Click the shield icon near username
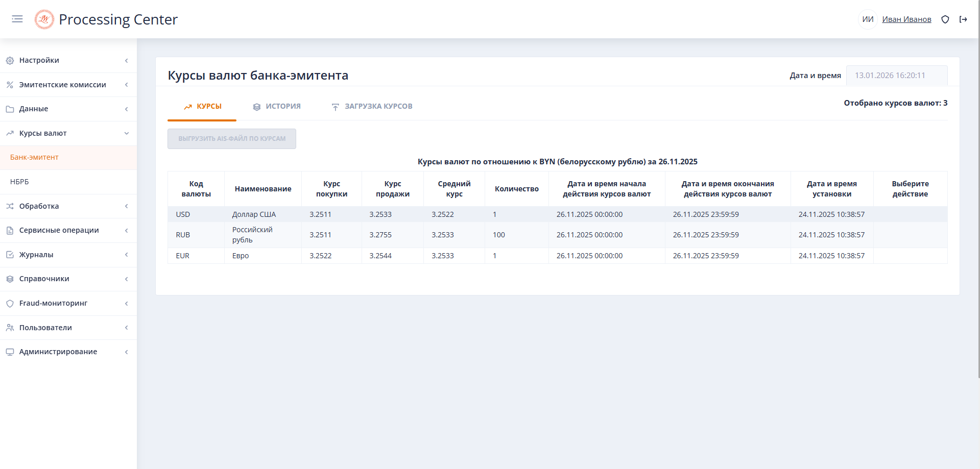This screenshot has height=469, width=980. point(945,19)
